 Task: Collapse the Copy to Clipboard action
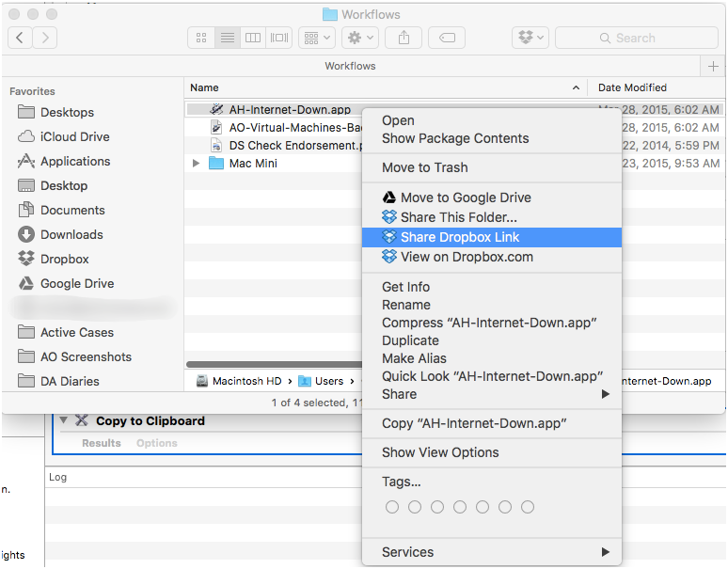click(64, 420)
